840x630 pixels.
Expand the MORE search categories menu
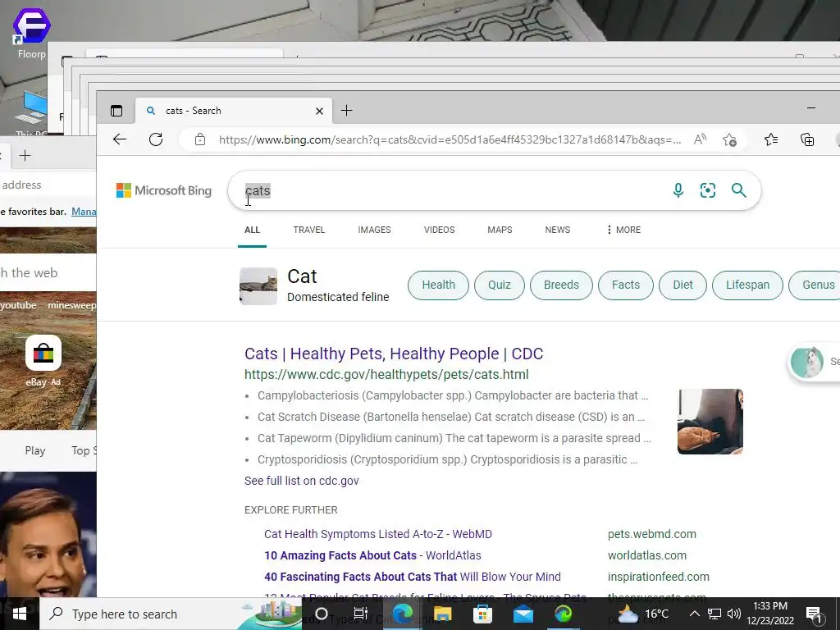point(623,230)
